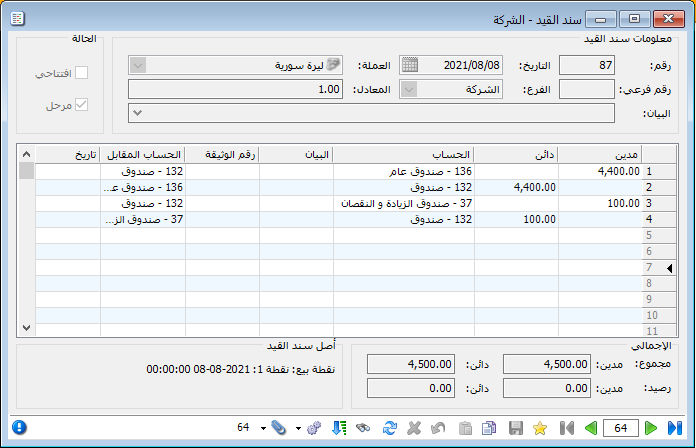Viewport: 696px width, 448px height.
Task: Click the binoculars search icon
Action: pyautogui.click(x=363, y=428)
